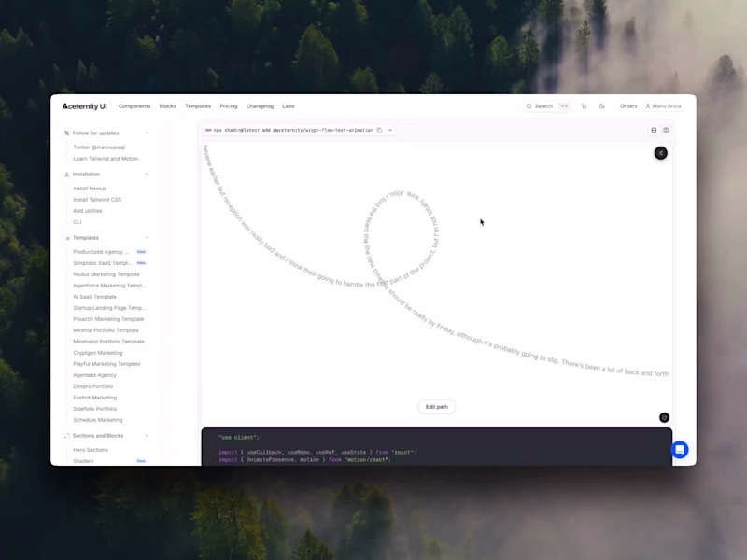Open the shopping cart icon
This screenshot has width=747, height=560.
pyautogui.click(x=585, y=106)
